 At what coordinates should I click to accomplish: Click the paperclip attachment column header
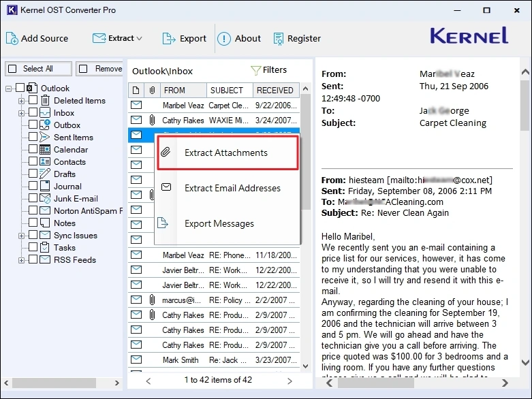pos(153,90)
